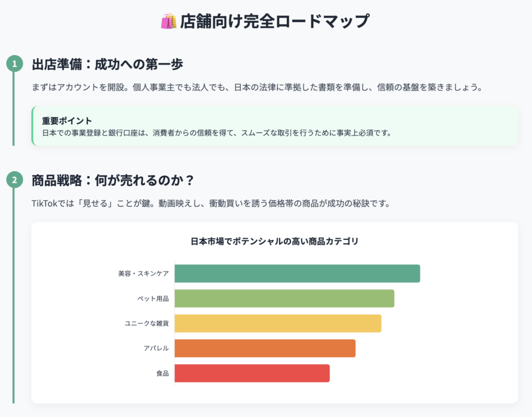Click the step 1 circle marker
Image resolution: width=532 pixels, height=417 pixels.
pyautogui.click(x=14, y=64)
